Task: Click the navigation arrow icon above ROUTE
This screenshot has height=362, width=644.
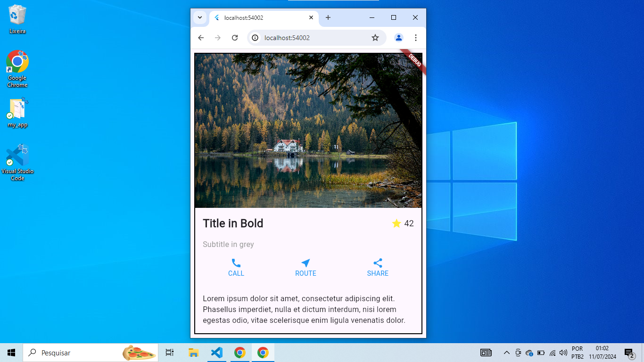Action: point(305,262)
